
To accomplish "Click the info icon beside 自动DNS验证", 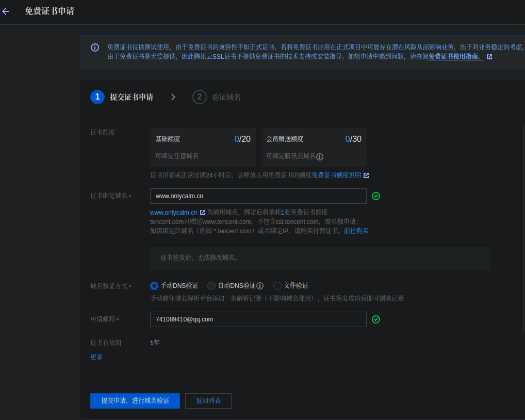I will pos(260,286).
